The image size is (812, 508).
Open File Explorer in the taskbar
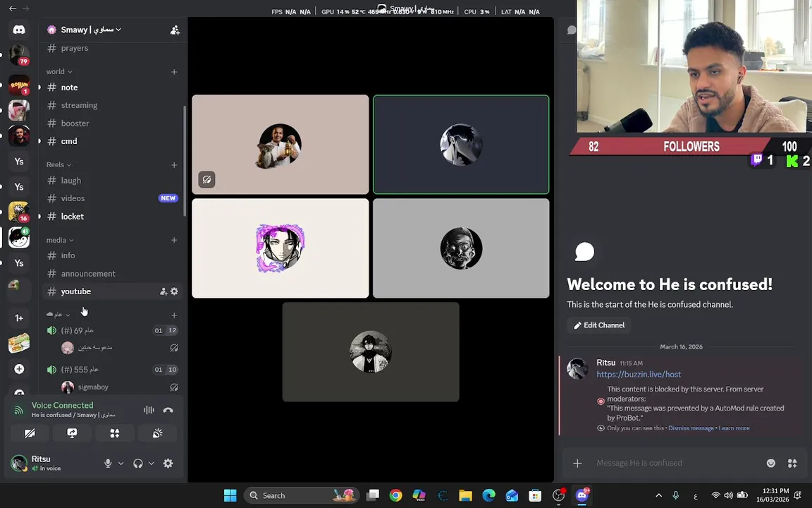[465, 495]
